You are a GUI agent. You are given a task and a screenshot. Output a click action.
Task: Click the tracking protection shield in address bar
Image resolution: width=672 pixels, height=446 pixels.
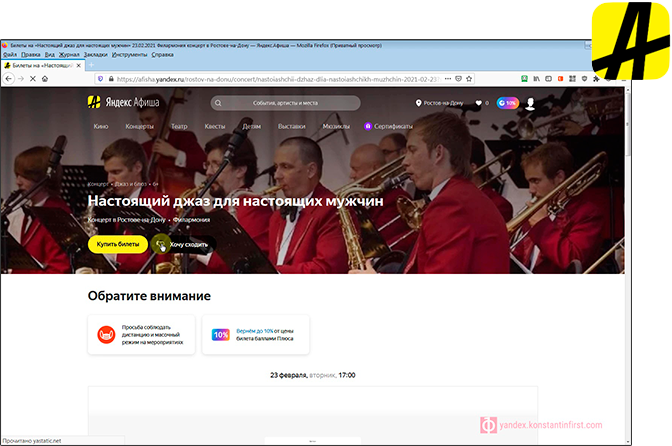coord(101,79)
